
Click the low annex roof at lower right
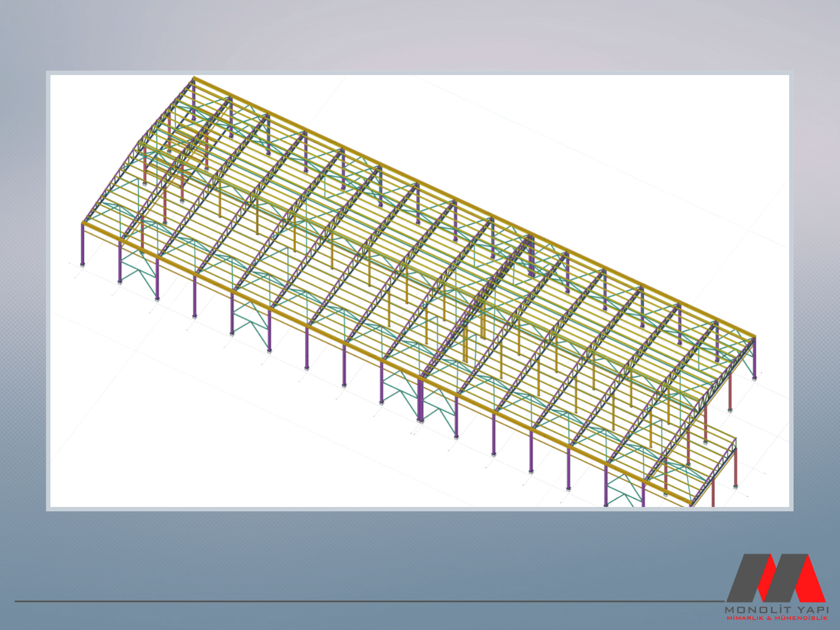pos(695,459)
